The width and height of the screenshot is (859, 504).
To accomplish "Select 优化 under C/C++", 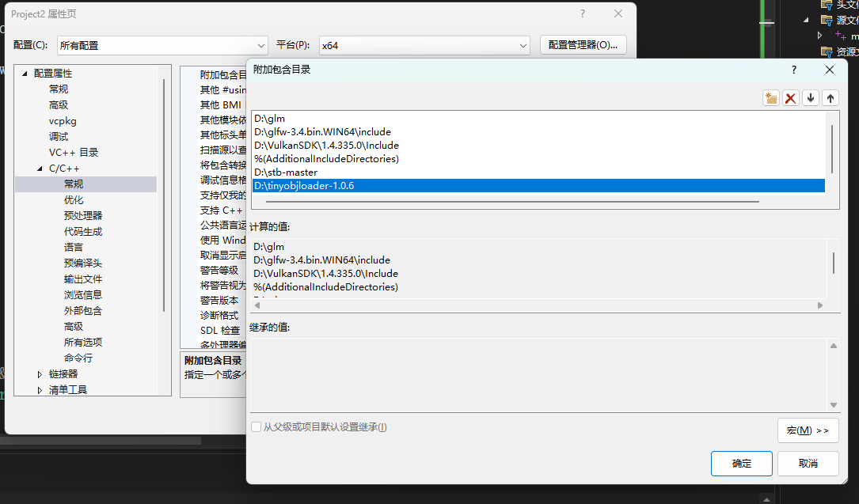I will tap(74, 200).
